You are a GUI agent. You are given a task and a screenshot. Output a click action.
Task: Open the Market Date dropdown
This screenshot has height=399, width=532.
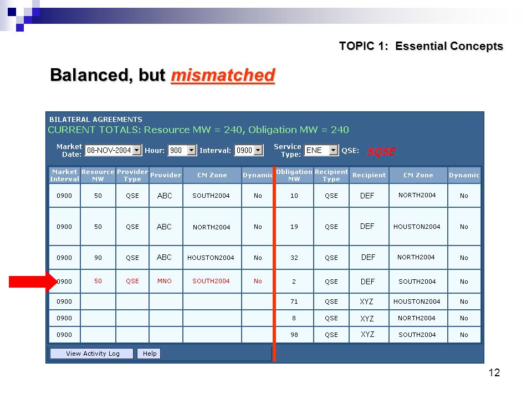point(113,150)
